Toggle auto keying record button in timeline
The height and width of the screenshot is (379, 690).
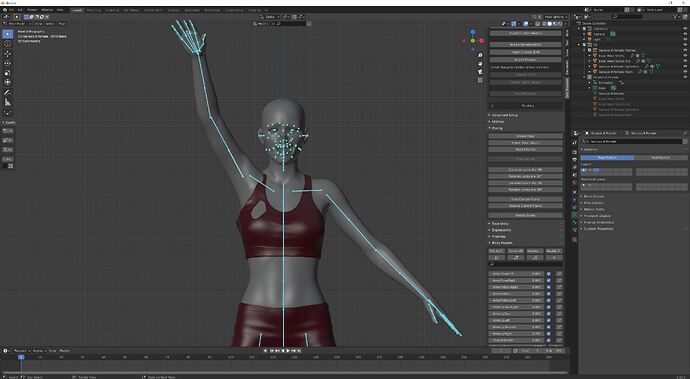[x=265, y=351]
